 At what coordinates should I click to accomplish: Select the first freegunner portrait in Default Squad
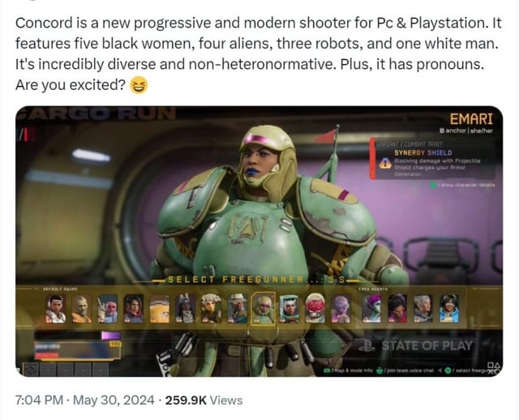[x=56, y=308]
